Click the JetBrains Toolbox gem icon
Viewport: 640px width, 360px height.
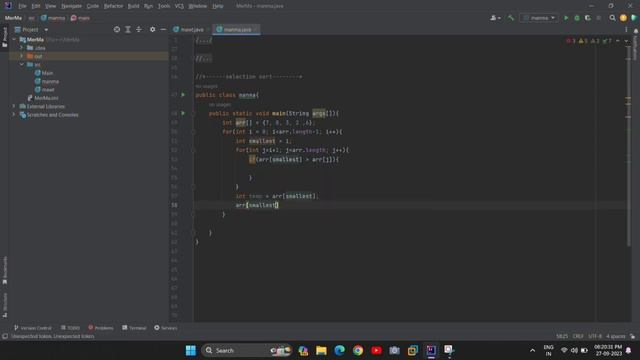pyautogui.click(x=634, y=18)
